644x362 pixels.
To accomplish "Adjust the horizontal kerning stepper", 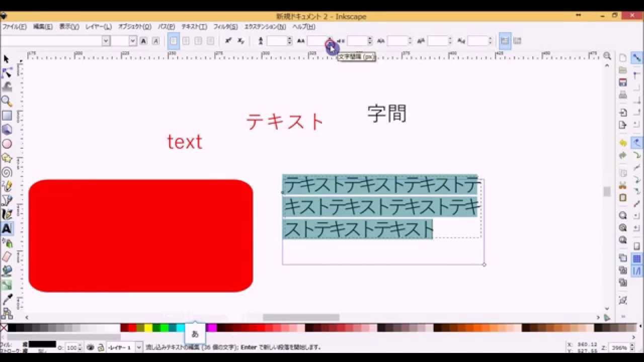I will 410,41.
